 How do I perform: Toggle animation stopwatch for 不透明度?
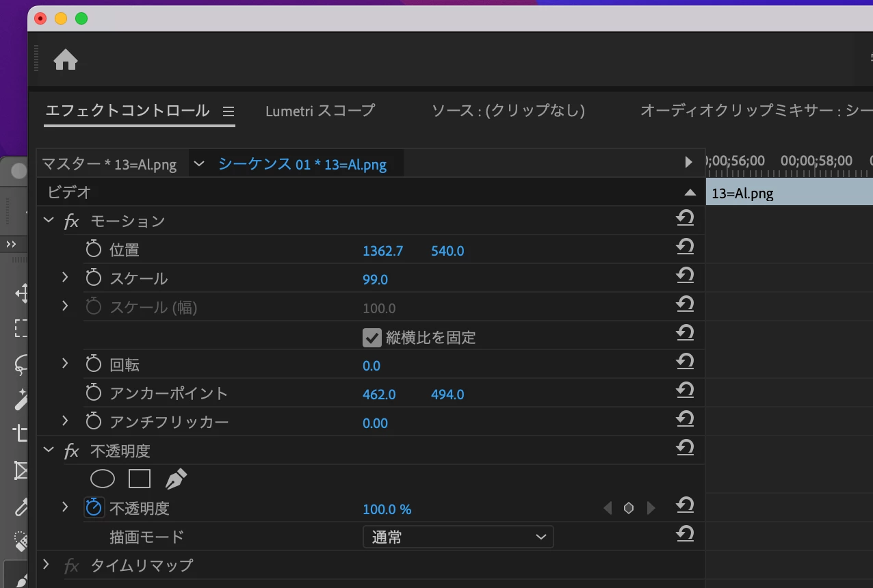93,507
